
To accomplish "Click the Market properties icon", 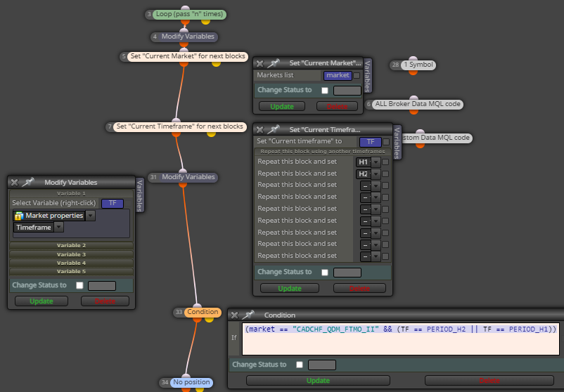I will click(x=19, y=216).
